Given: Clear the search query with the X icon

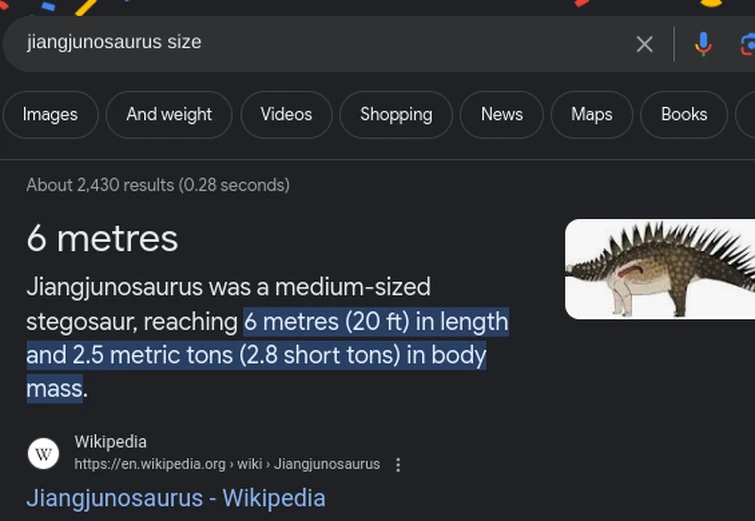Looking at the screenshot, I should tap(645, 44).
